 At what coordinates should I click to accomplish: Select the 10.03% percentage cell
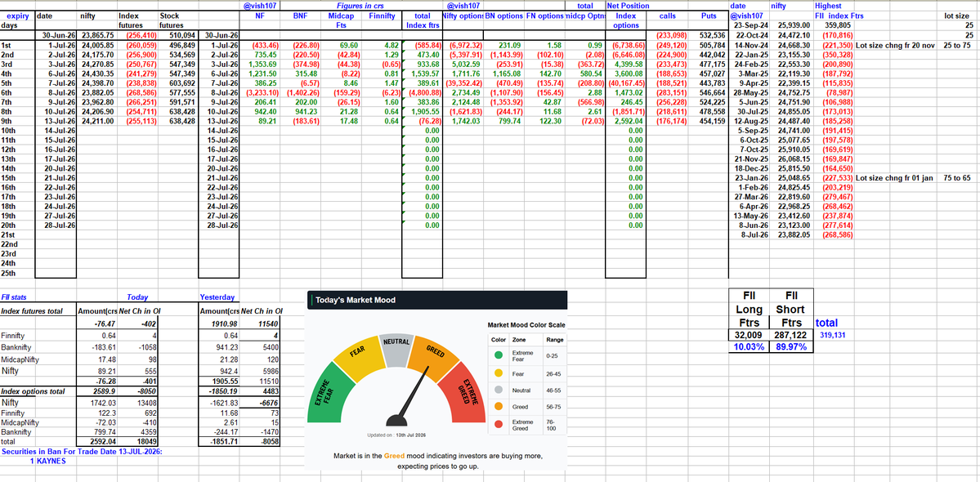tap(750, 346)
